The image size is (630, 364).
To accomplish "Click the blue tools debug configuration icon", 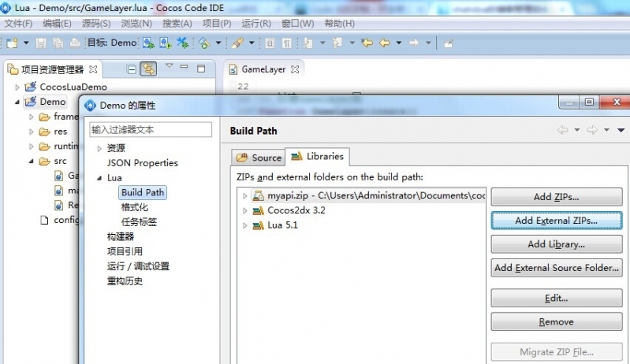I will coord(182,43).
